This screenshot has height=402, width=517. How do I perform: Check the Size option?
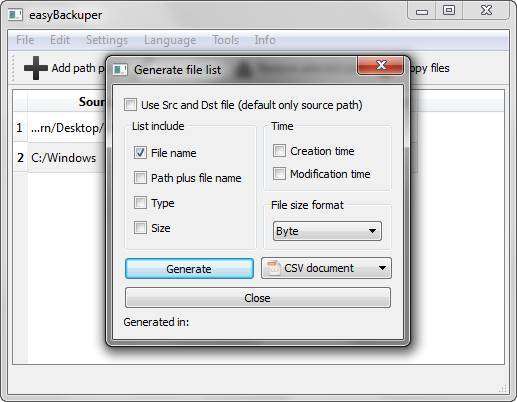(x=140, y=228)
